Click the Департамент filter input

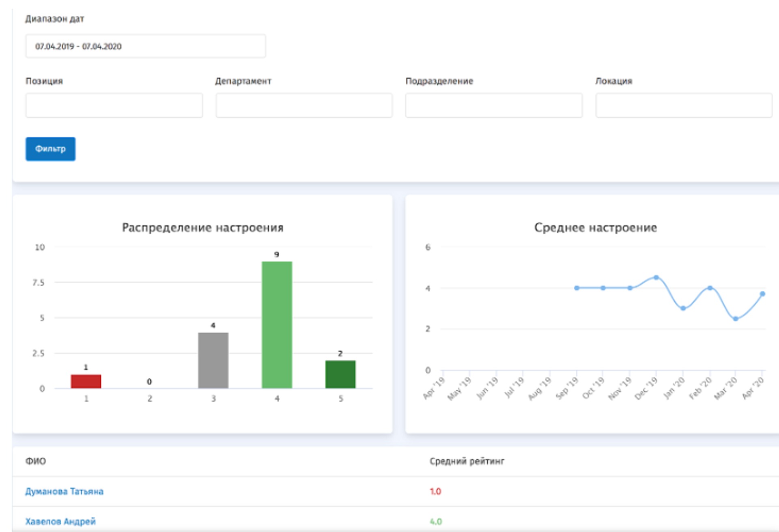coord(304,105)
